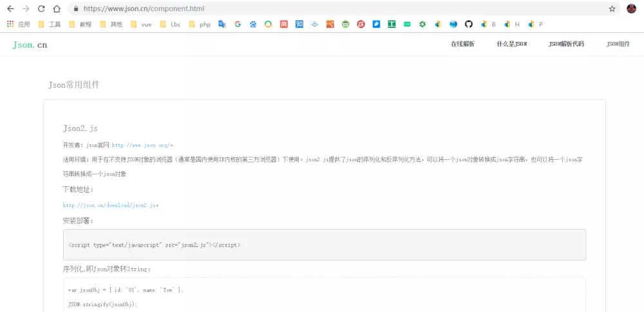Image resolution: width=644 pixels, height=312 pixels.
Task: Open the JSON解析代码 nav item
Action: point(566,44)
